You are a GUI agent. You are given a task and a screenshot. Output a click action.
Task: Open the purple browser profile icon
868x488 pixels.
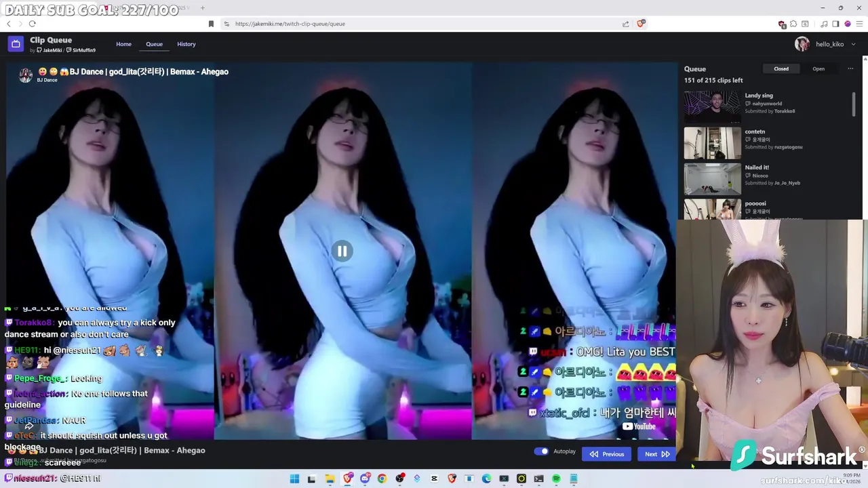tap(848, 24)
